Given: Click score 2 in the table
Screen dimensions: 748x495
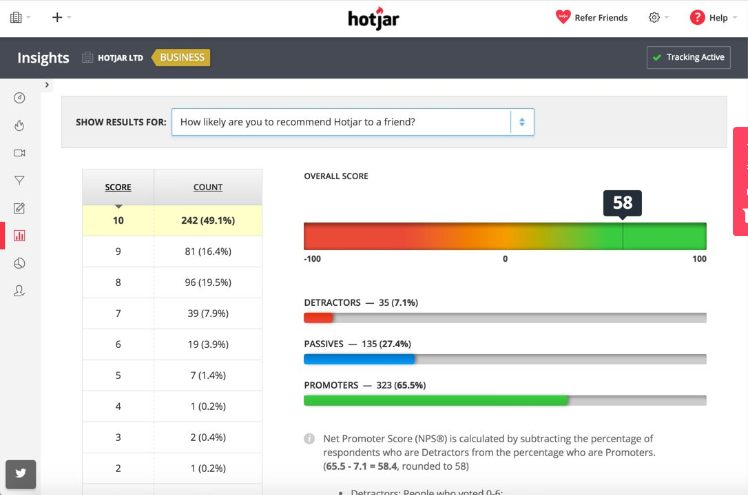Looking at the screenshot, I should click(118, 468).
